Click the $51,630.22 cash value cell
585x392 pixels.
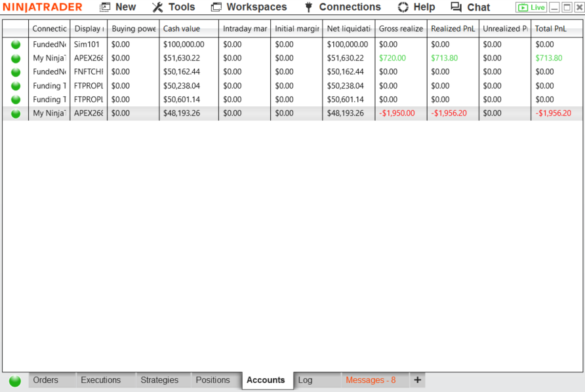[x=189, y=58]
